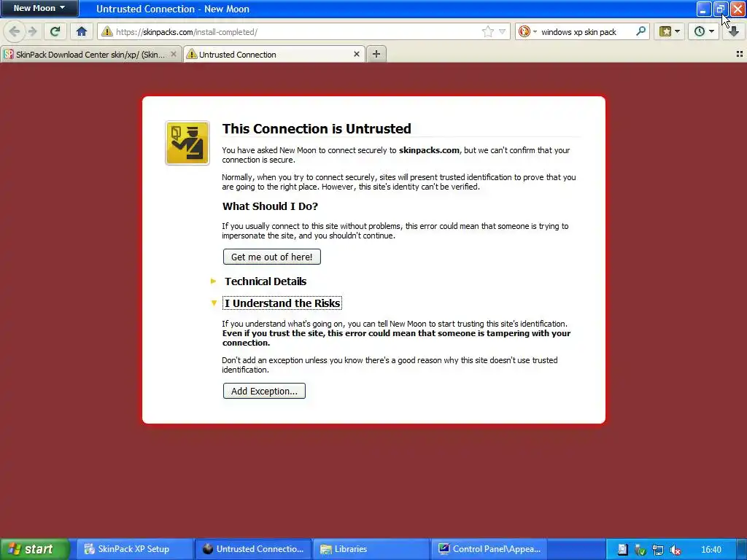
Task: Open the Libraries window from the taskbar
Action: 371,549
